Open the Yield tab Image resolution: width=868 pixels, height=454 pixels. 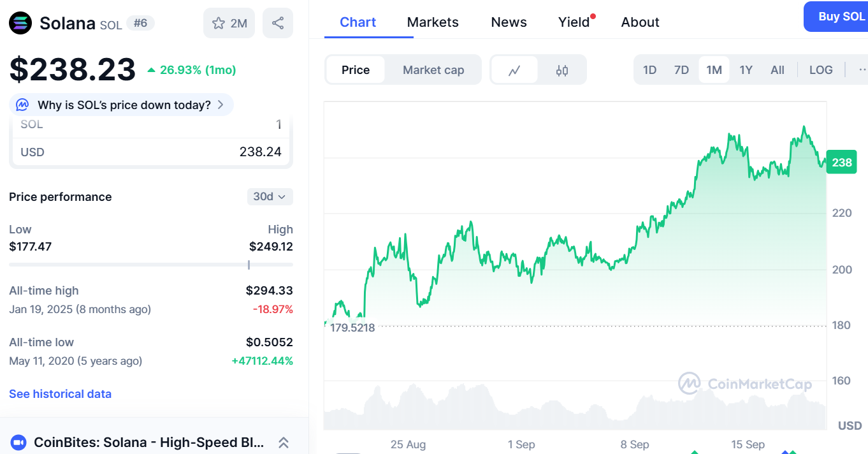574,22
